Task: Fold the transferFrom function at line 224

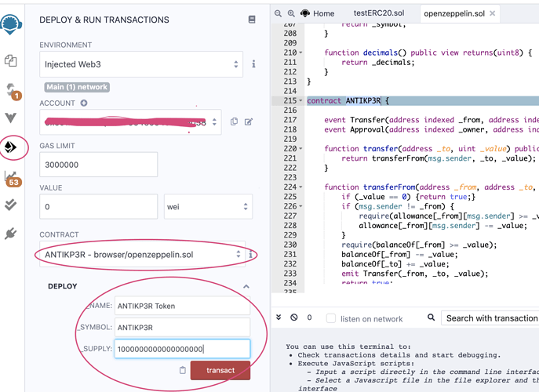Action: [300, 187]
